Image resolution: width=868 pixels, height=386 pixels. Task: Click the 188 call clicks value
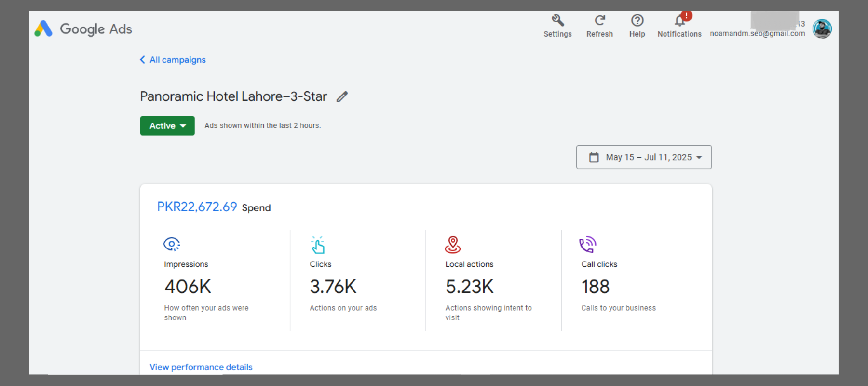point(596,287)
